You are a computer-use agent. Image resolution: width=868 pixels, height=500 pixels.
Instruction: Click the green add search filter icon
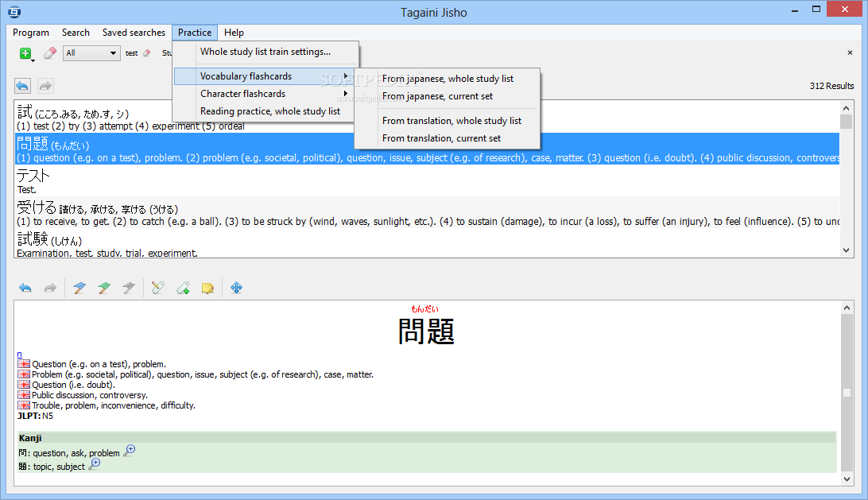25,53
